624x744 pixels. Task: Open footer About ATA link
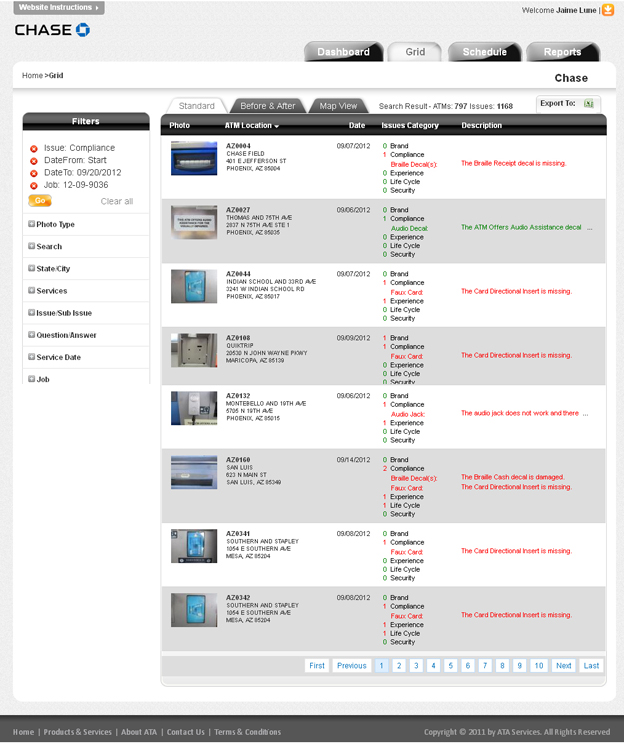coord(139,732)
